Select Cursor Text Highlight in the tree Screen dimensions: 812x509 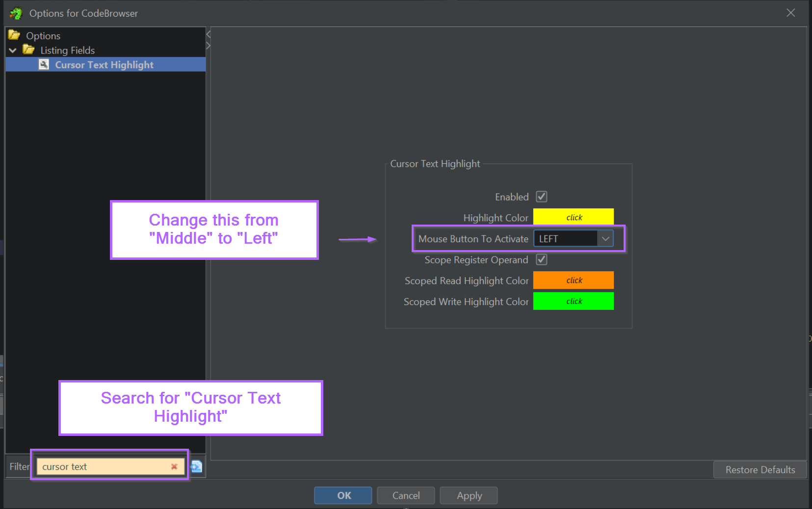104,64
